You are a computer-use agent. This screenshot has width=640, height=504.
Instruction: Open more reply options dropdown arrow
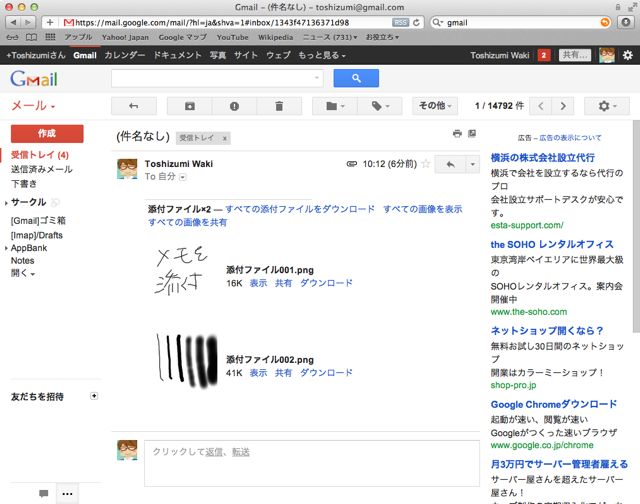click(x=473, y=164)
